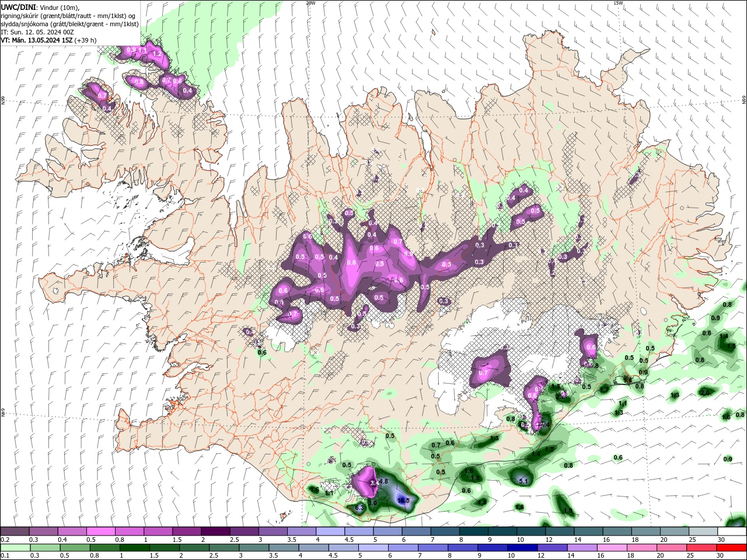
Task: Select the white 30 swatch in upper legend row
Action: (732, 531)
